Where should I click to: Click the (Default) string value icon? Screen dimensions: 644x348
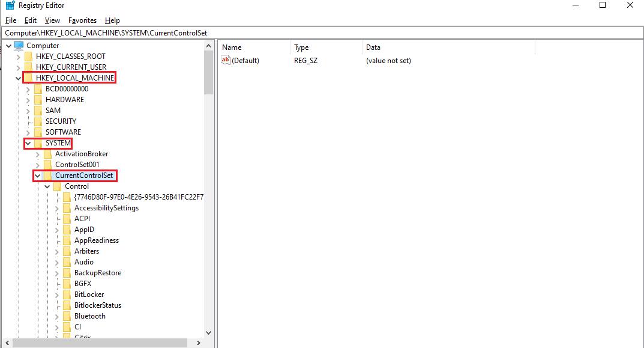[226, 60]
